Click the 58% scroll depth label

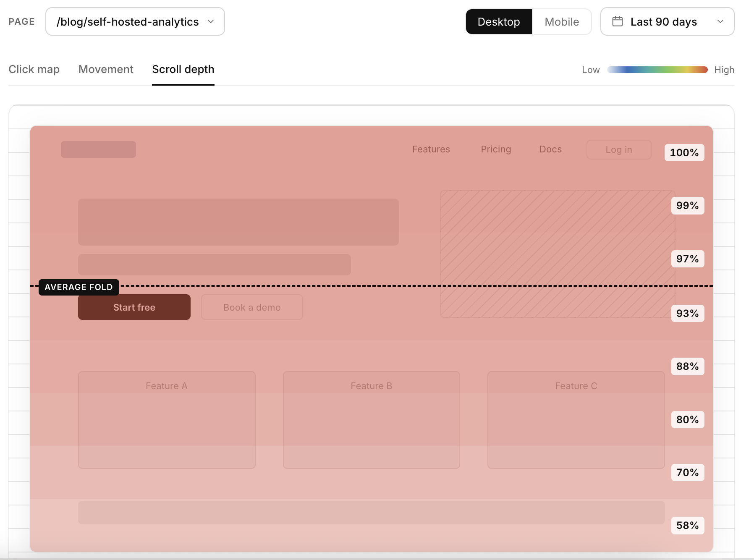(688, 525)
